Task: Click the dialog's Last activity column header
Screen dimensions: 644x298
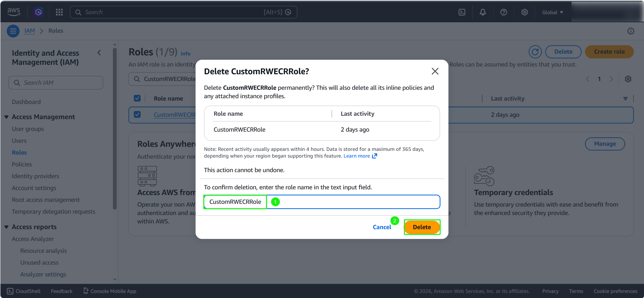Action: click(357, 114)
